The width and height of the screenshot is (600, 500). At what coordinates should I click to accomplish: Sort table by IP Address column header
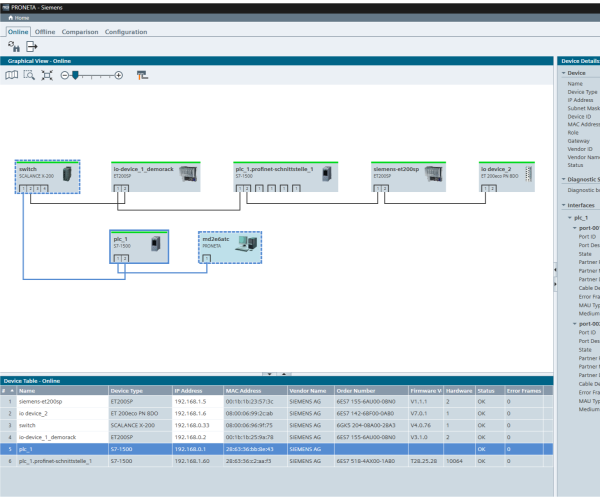click(190, 390)
